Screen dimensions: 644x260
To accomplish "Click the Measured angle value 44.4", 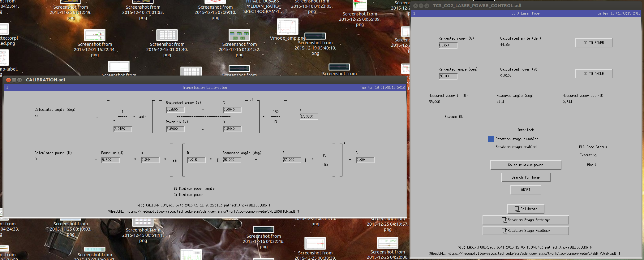I will pos(500,102).
